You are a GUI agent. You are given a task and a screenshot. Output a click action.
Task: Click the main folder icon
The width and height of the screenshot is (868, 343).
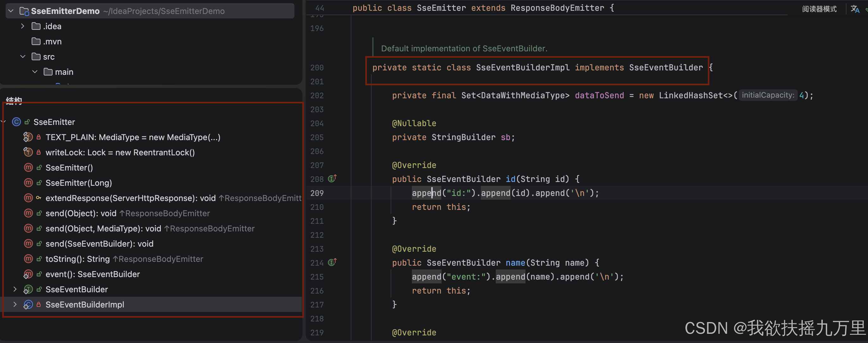coord(48,72)
